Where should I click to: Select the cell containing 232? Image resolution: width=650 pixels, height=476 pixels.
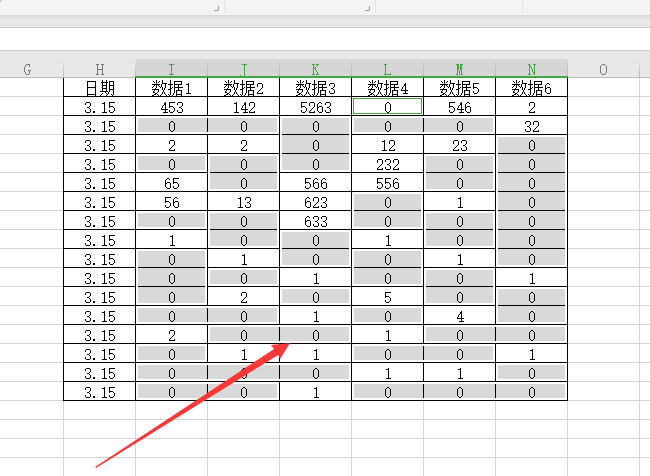(x=387, y=164)
